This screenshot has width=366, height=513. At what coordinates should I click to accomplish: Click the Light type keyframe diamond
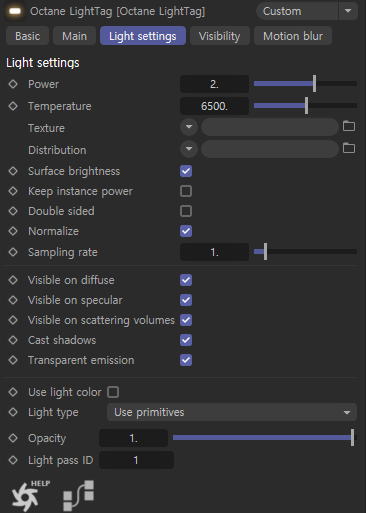click(13, 412)
